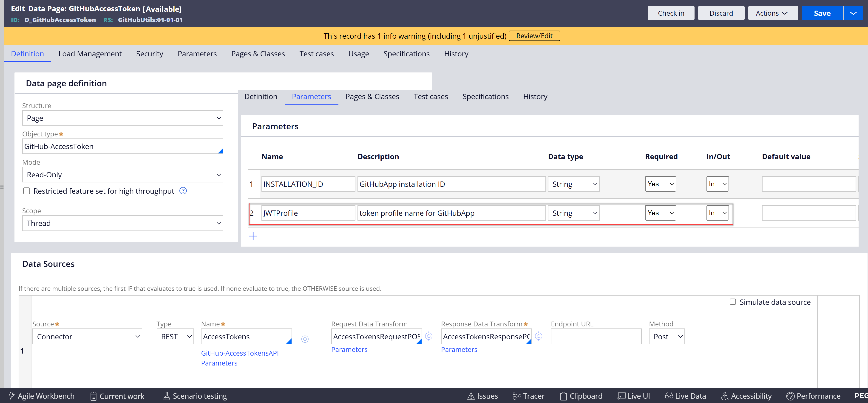Click the AccessTokens connector name field

(x=246, y=337)
